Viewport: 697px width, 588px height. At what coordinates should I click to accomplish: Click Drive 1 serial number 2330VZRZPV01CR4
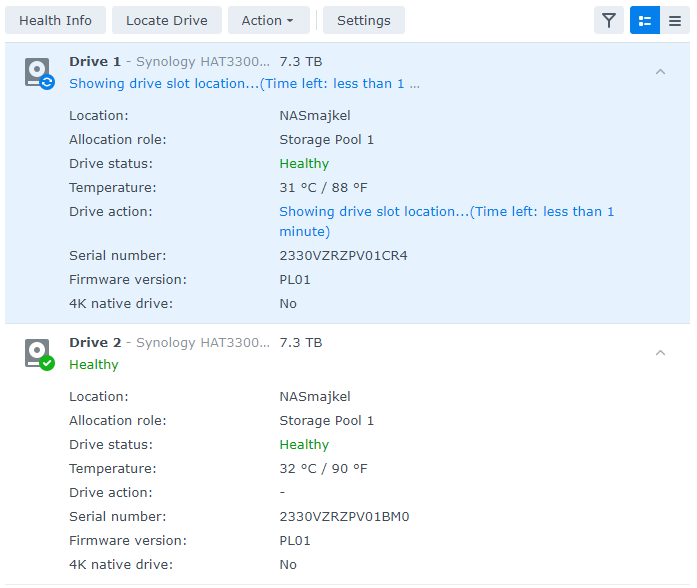(x=343, y=256)
